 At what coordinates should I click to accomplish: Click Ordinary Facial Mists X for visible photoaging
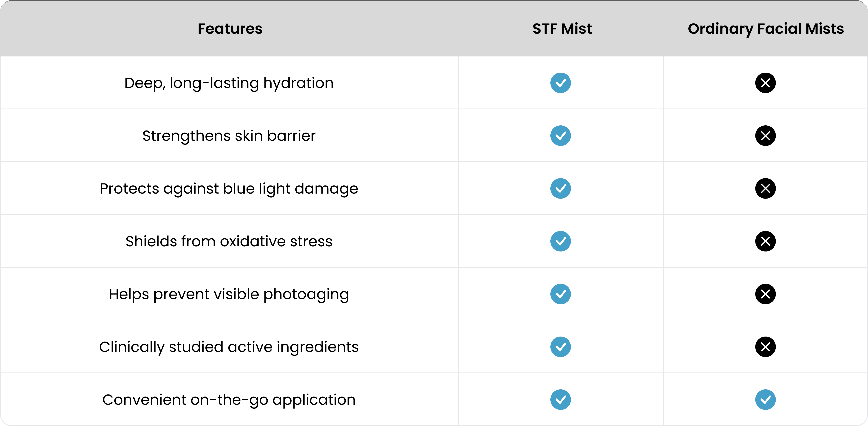[x=765, y=294]
